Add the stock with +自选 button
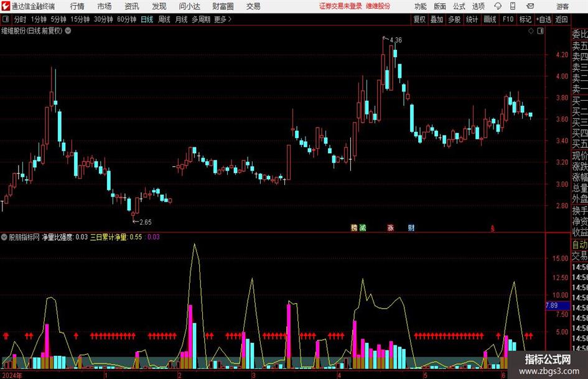The height and width of the screenshot is (379, 588). click(x=544, y=19)
